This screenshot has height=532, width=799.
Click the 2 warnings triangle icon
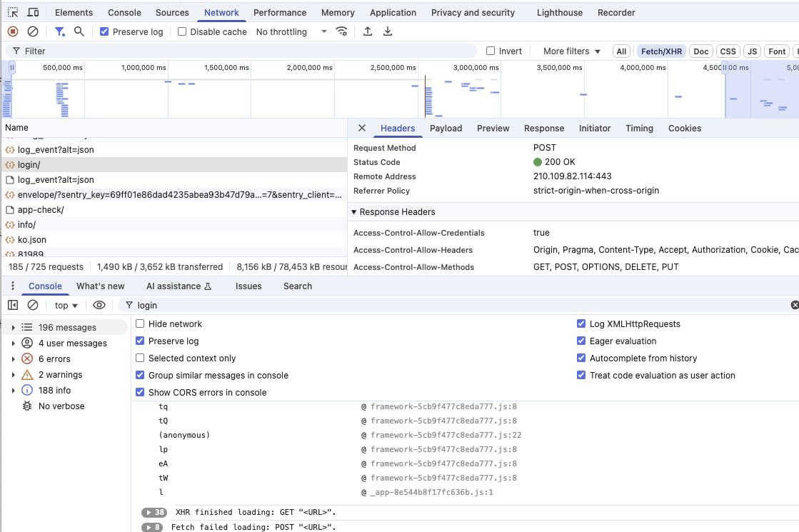tap(27, 374)
